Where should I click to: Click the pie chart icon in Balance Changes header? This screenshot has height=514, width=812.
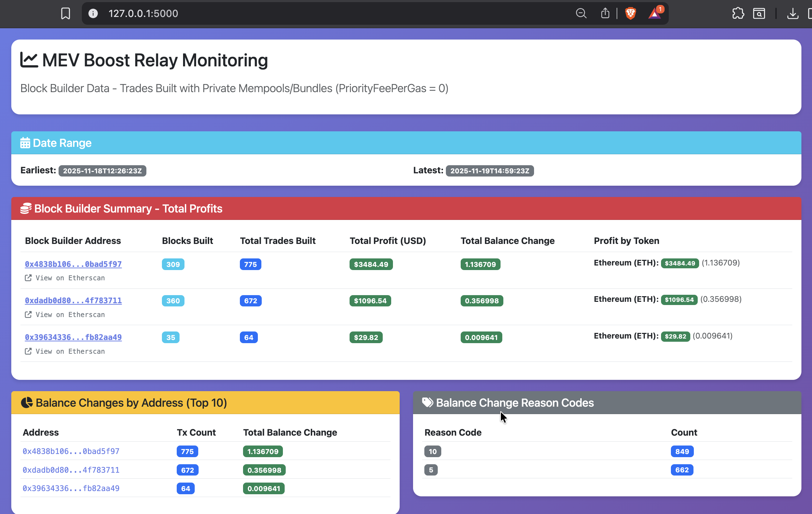pos(26,402)
